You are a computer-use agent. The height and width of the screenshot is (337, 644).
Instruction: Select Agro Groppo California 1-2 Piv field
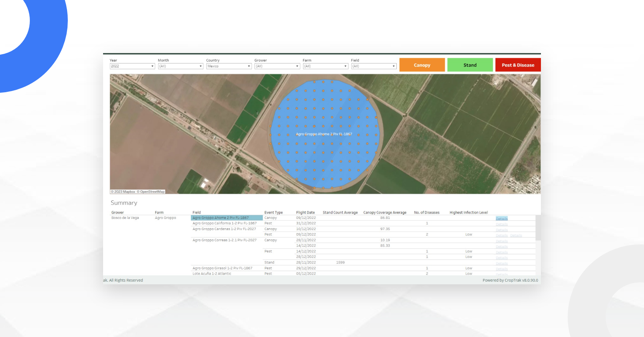(x=224, y=224)
